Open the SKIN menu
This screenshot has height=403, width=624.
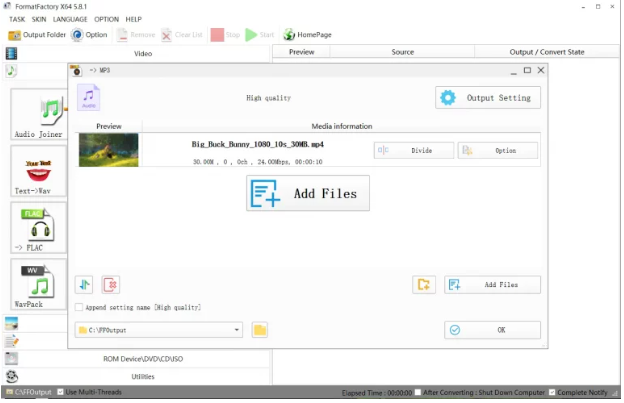(x=39, y=19)
